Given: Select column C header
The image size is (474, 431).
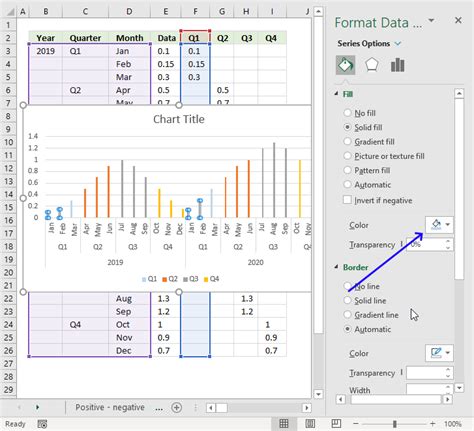Looking at the screenshot, I should point(85,12).
